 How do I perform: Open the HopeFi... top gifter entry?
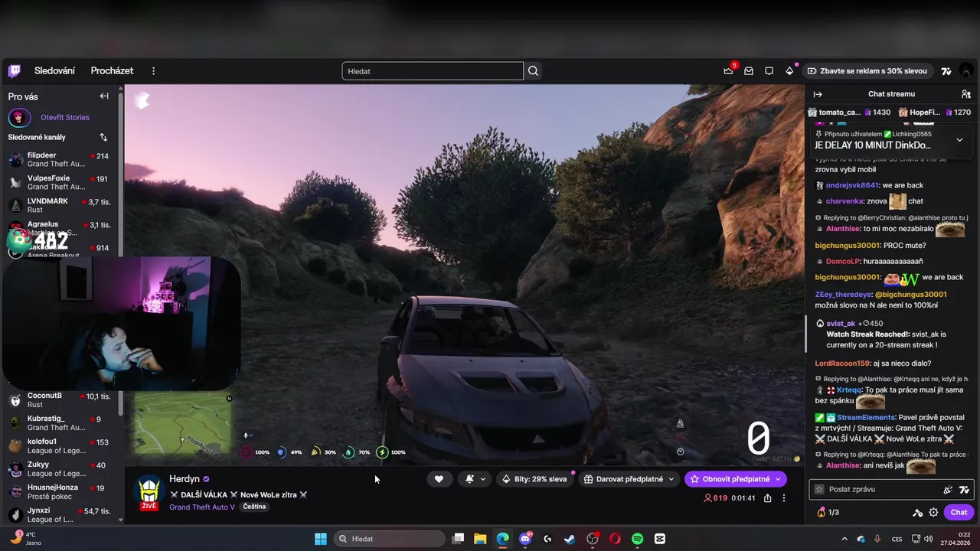[x=935, y=112]
